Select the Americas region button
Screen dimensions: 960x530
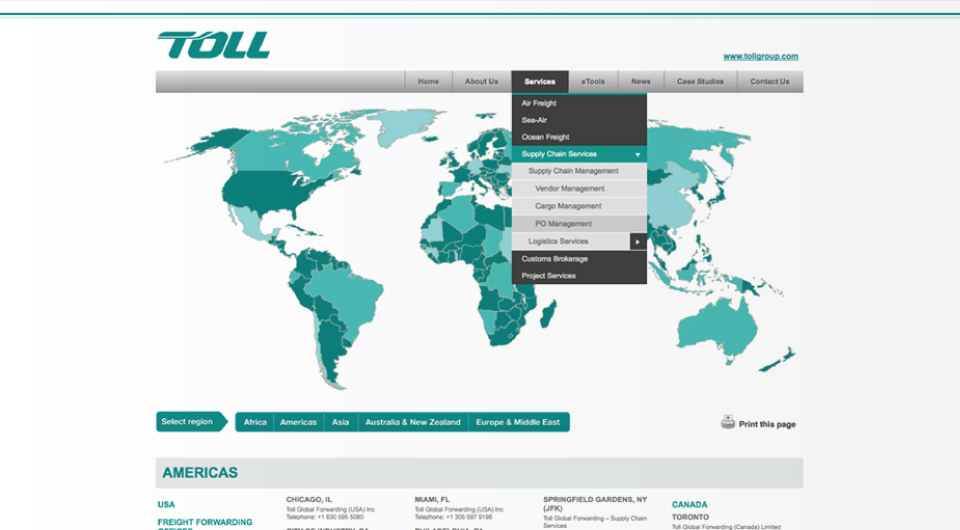tap(298, 422)
